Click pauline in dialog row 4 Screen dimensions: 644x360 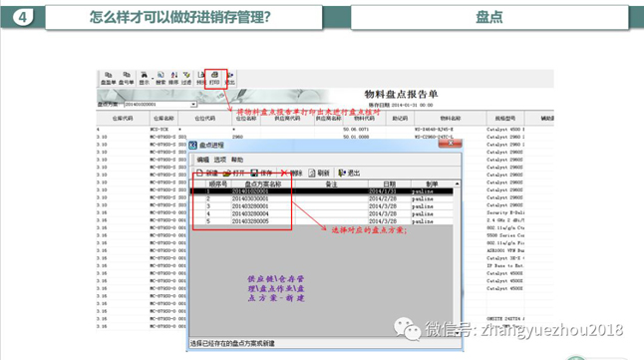(423, 214)
